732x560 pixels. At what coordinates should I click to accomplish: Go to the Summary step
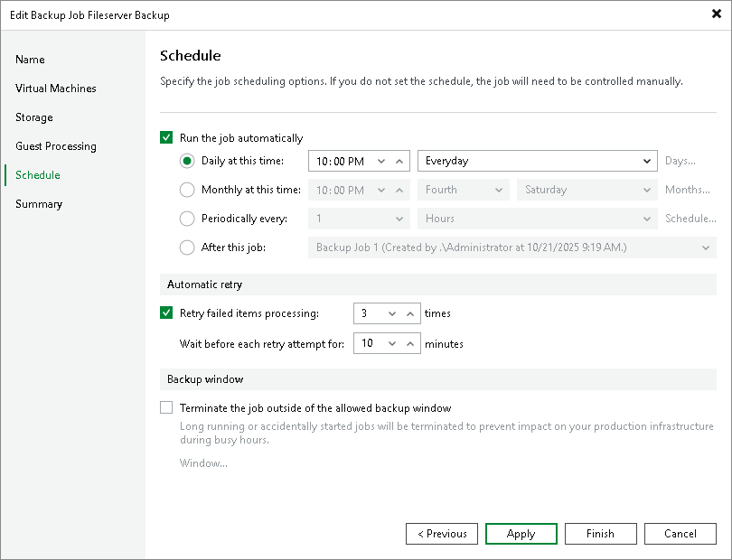[39, 204]
